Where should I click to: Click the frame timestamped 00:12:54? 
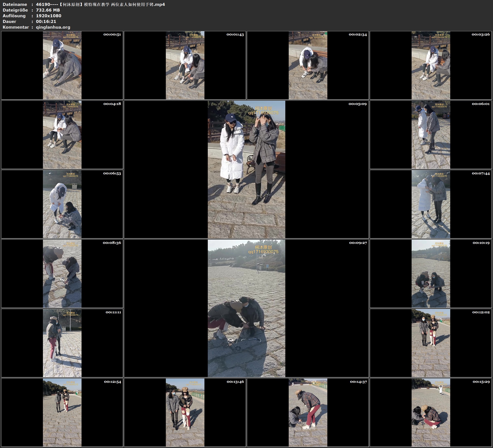62,412
